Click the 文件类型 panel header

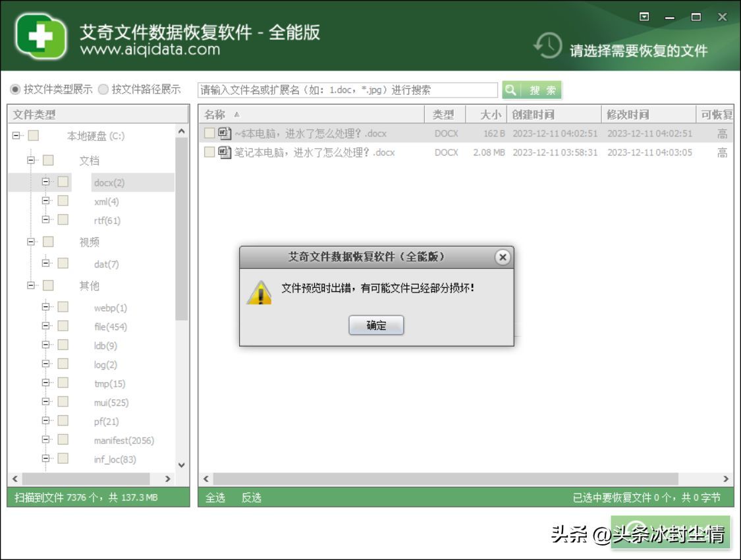click(x=98, y=115)
